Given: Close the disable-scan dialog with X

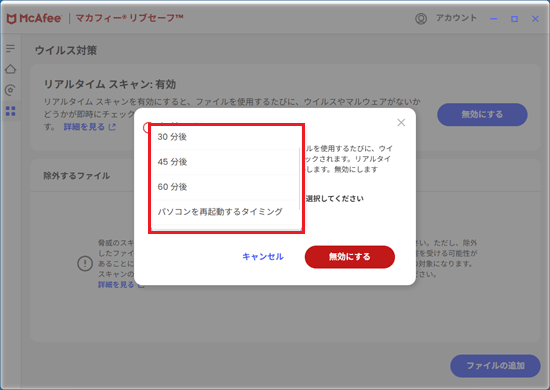Looking at the screenshot, I should coord(401,122).
